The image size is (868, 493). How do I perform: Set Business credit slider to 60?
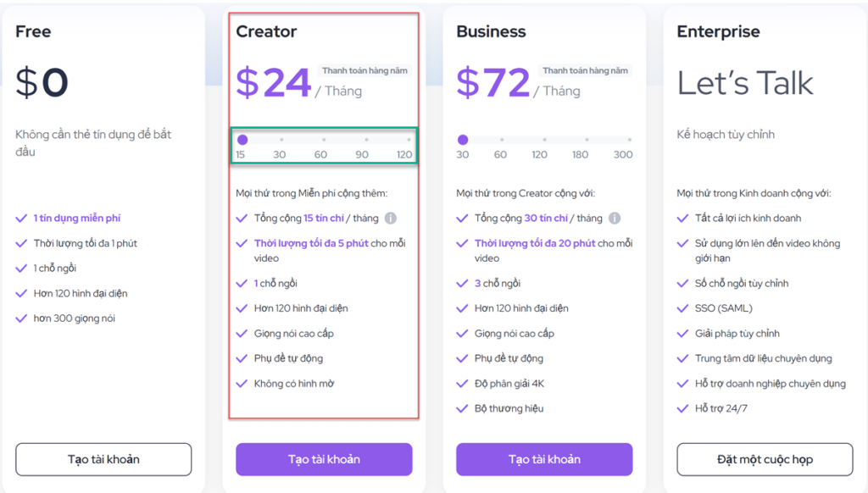[502, 140]
